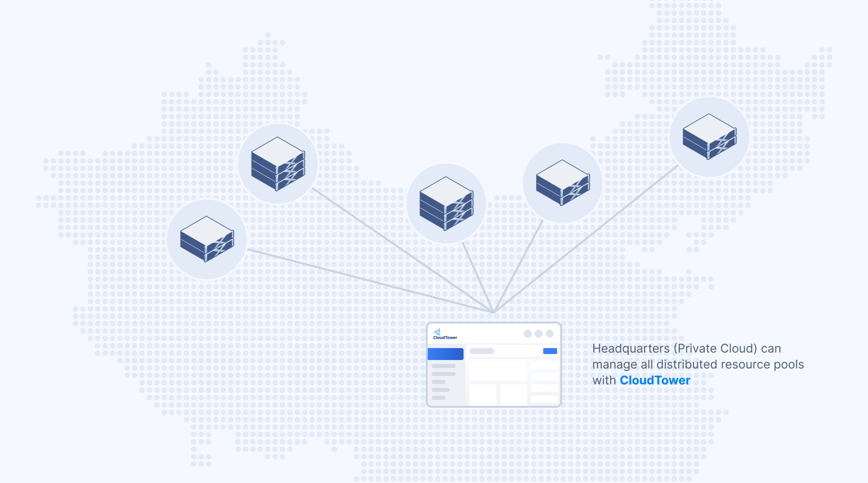Screen dimensions: 868x483
Task: Click the center three-layer server stack icon
Action: pos(446,204)
